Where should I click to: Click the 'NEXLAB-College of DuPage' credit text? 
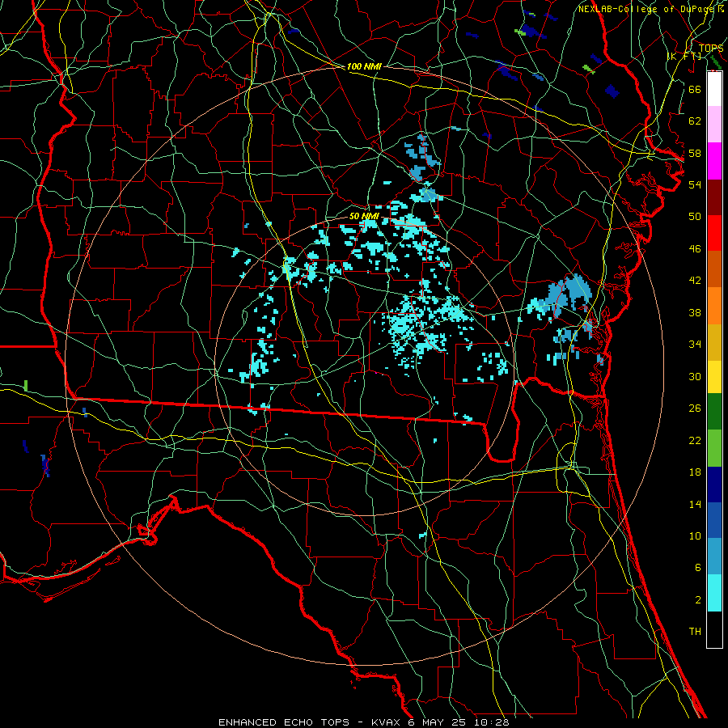(648, 9)
